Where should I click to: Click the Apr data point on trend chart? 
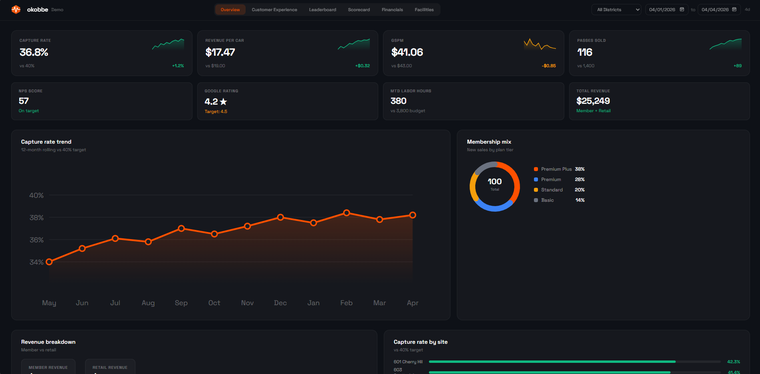click(412, 215)
